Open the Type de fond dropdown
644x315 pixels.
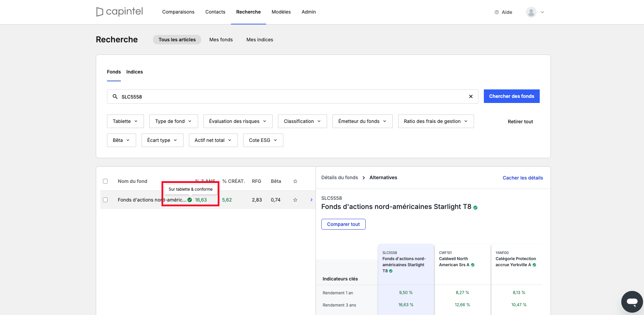click(x=173, y=121)
